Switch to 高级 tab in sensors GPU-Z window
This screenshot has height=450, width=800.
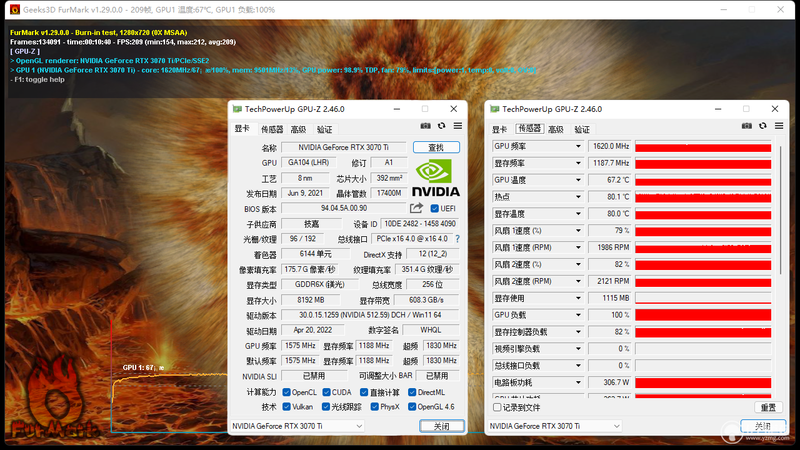click(x=556, y=130)
